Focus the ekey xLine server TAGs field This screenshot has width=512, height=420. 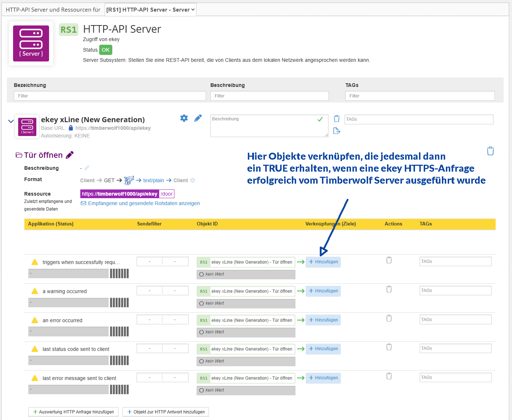419,119
